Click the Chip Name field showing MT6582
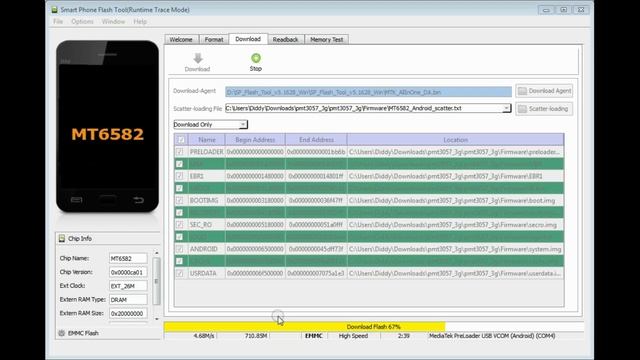 (x=128, y=258)
